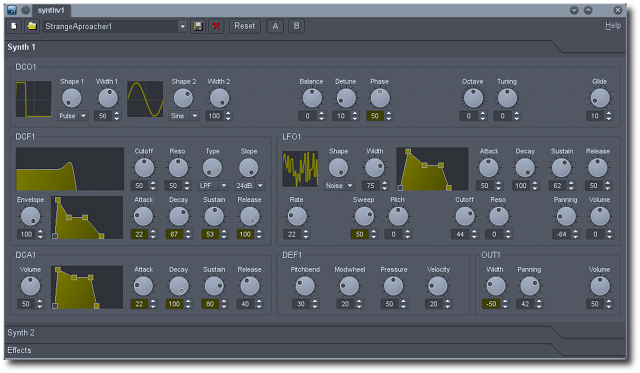The height and width of the screenshot is (373, 640).
Task: Click the DCO1 Octave knob
Action: coord(473,98)
